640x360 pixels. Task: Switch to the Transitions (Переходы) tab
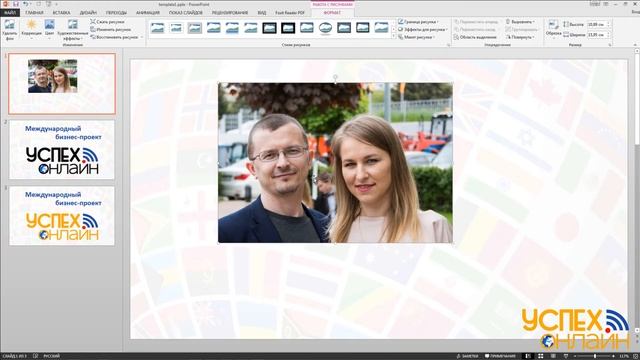tap(116, 13)
